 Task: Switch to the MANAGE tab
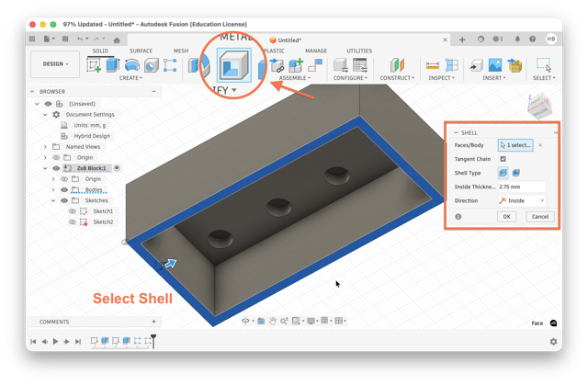point(316,51)
